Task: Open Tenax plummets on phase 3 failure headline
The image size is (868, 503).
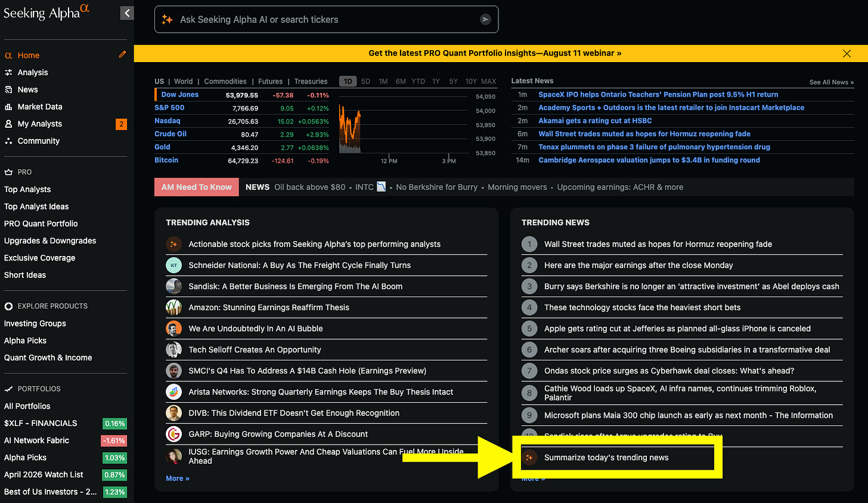Action: [x=654, y=147]
